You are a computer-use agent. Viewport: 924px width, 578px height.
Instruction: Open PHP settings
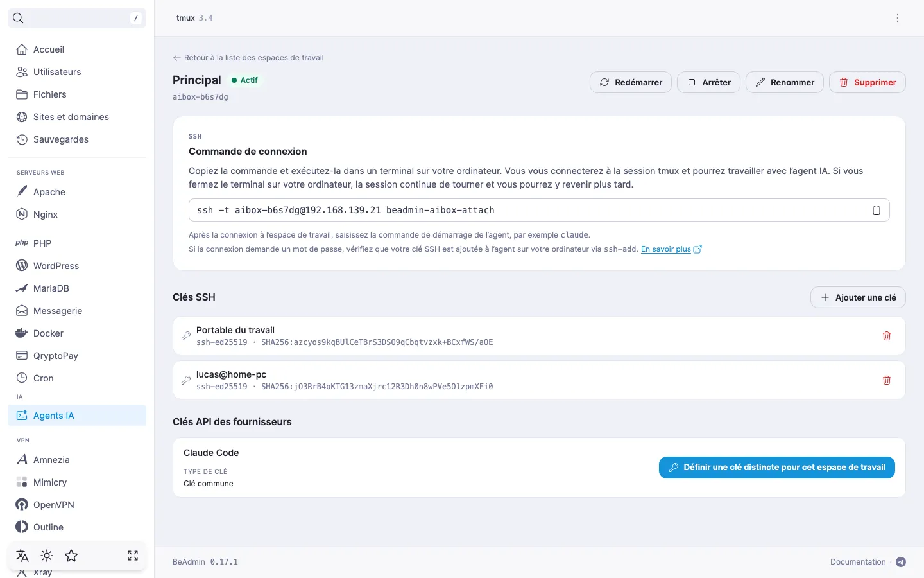pos(77,243)
